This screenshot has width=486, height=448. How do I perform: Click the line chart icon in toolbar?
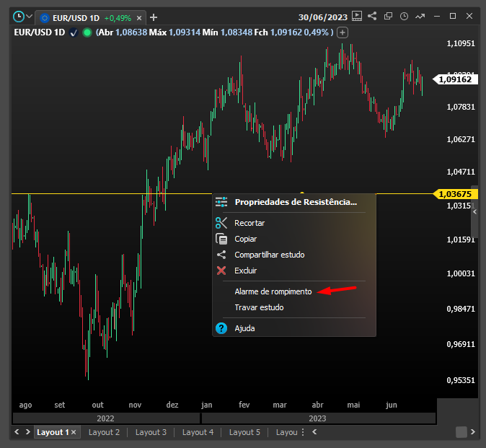point(421,16)
